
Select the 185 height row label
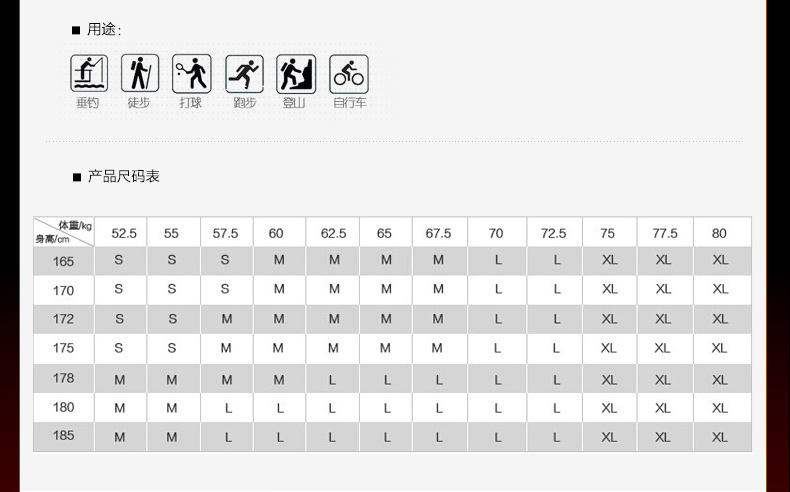tap(63, 436)
